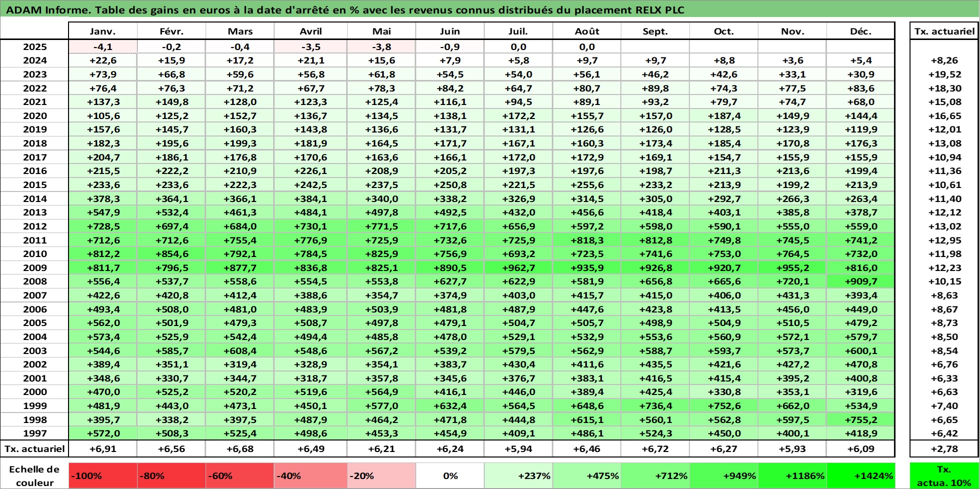Viewport: 980px width, 489px height.
Task: Click the 'Août' column header
Action: [587, 31]
